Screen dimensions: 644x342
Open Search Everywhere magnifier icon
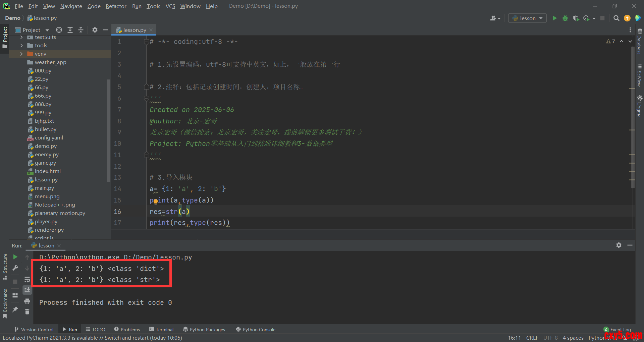(x=616, y=18)
